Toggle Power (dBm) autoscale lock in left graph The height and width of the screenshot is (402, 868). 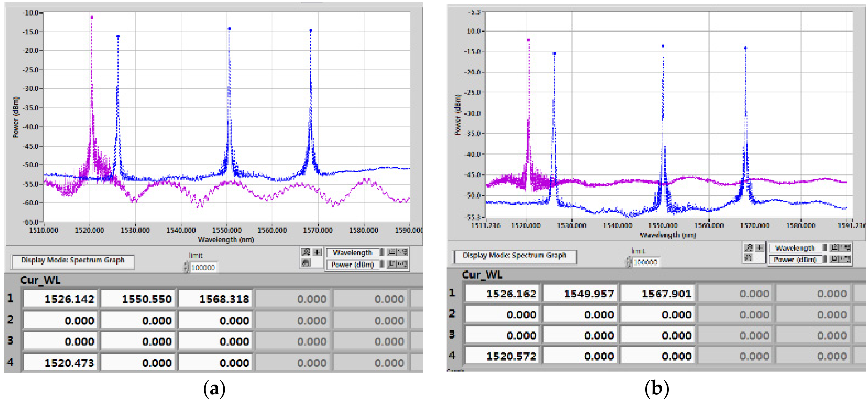(x=382, y=264)
